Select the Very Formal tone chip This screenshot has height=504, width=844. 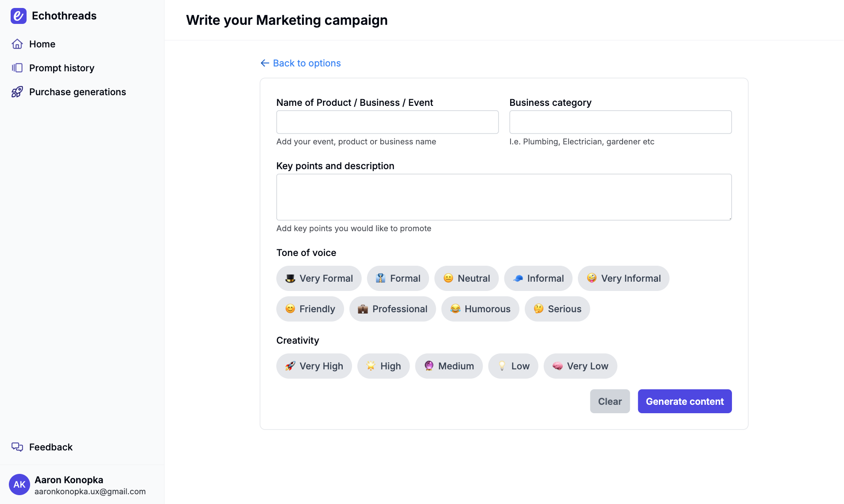319,278
